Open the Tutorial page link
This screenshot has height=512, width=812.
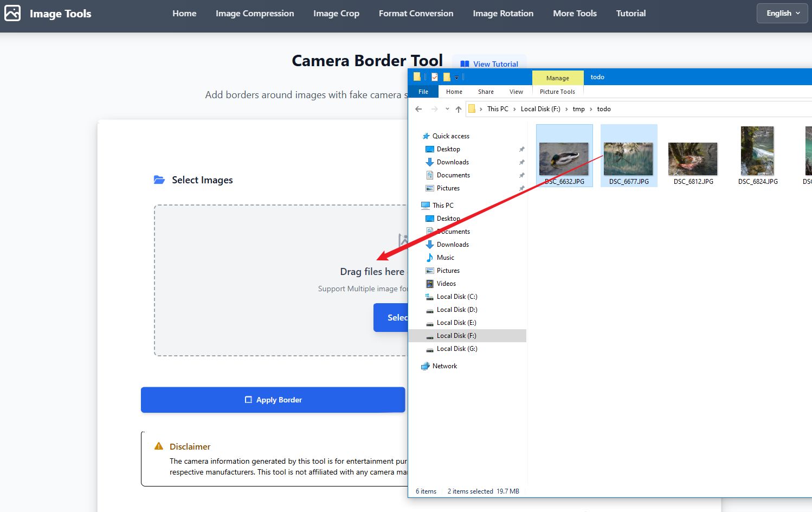631,14
